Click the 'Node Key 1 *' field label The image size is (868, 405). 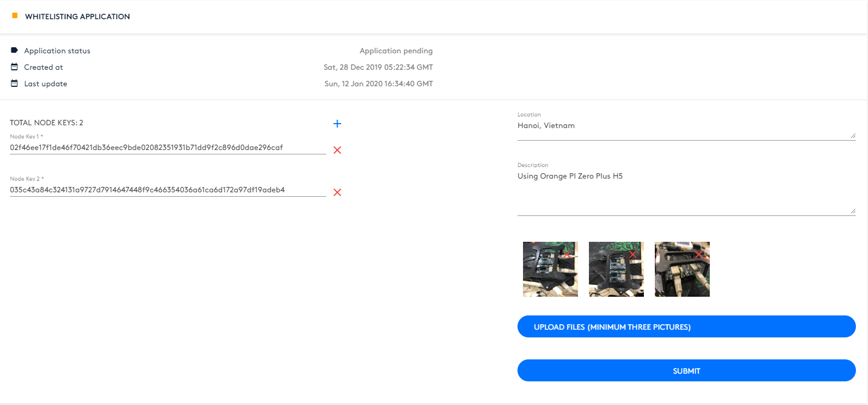click(26, 136)
